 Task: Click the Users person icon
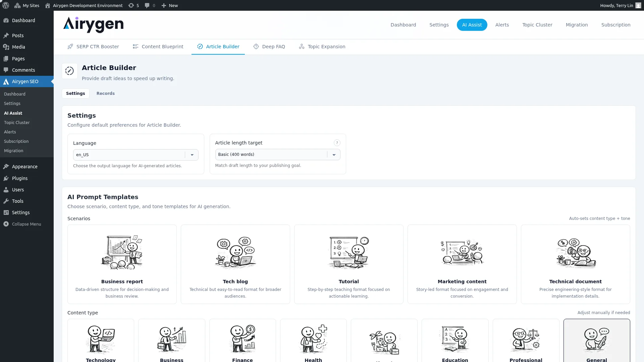[6, 190]
